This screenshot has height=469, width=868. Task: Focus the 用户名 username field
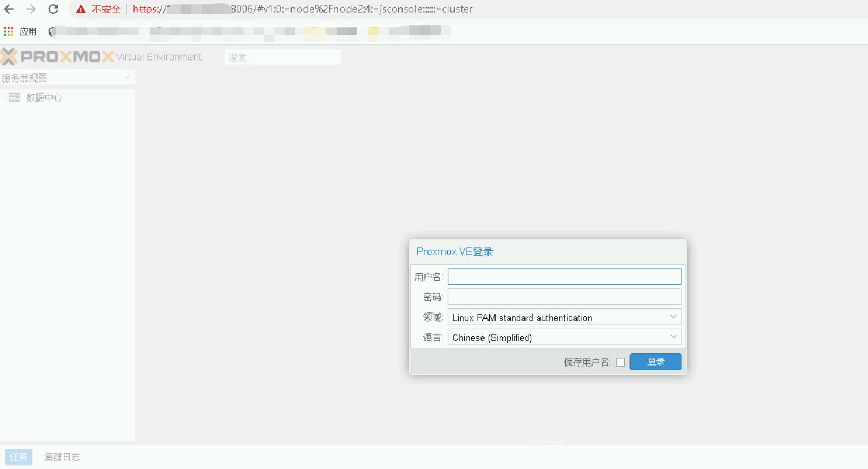click(x=564, y=277)
